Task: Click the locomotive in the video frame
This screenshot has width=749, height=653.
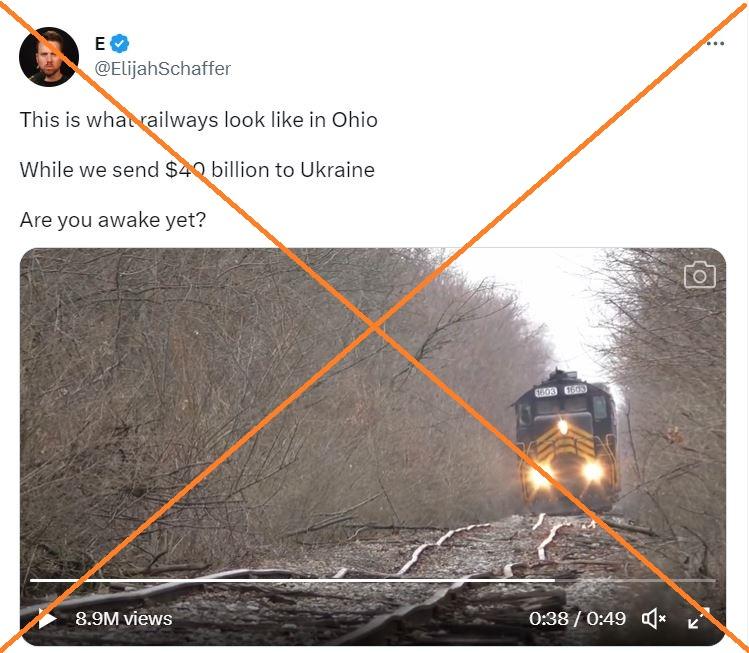Action: pyautogui.click(x=567, y=442)
